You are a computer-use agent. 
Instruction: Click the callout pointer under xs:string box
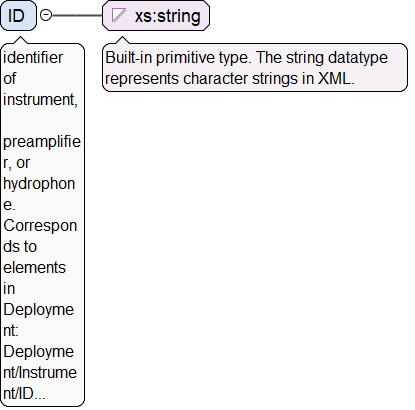point(122,40)
